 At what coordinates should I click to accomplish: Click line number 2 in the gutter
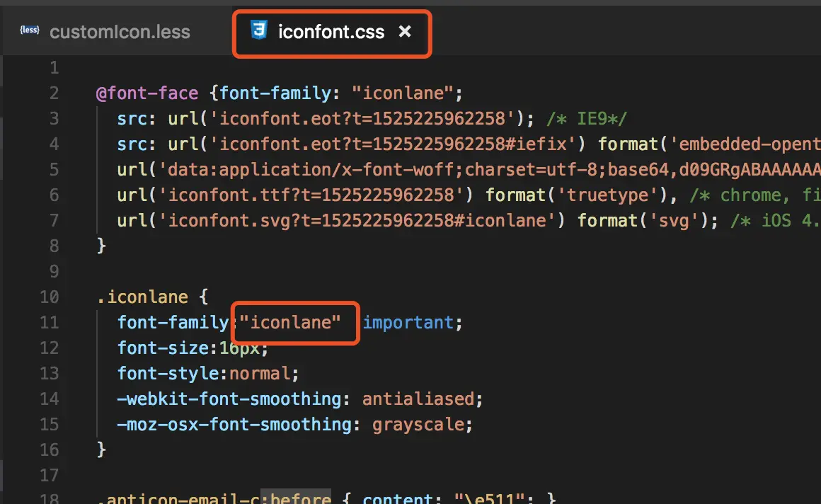coord(54,93)
